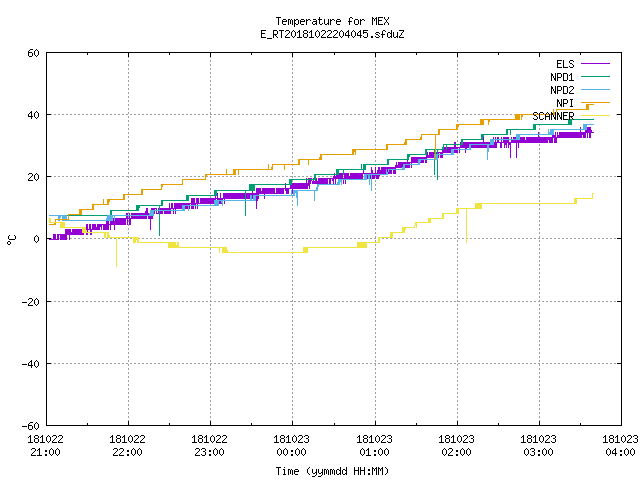Click the yellow SCANNER downward spike just after 02:00
This screenshot has height=480, width=640.
[467, 226]
